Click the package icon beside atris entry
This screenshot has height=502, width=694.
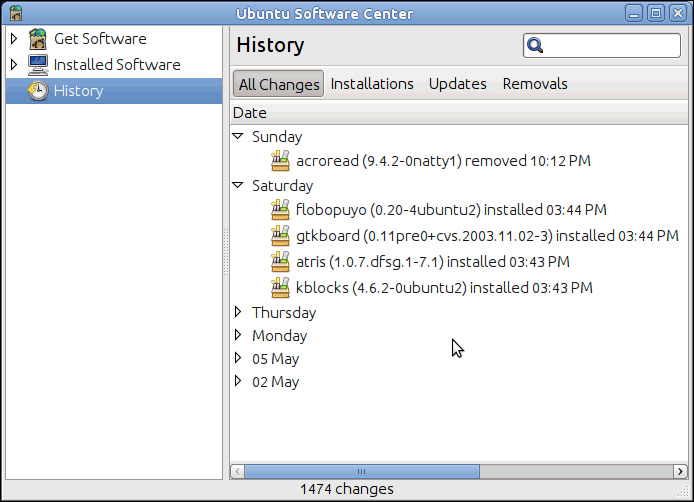[280, 262]
